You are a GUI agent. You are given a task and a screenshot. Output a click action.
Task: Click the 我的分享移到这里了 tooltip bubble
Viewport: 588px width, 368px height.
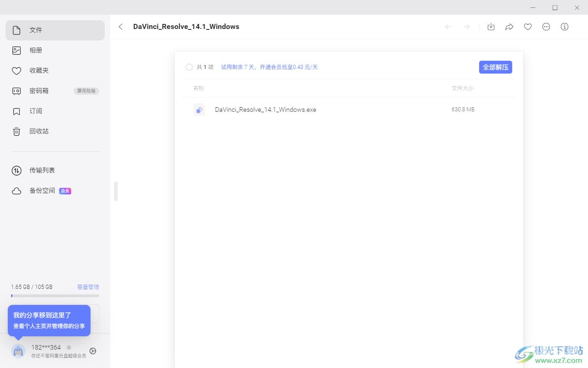click(x=49, y=321)
